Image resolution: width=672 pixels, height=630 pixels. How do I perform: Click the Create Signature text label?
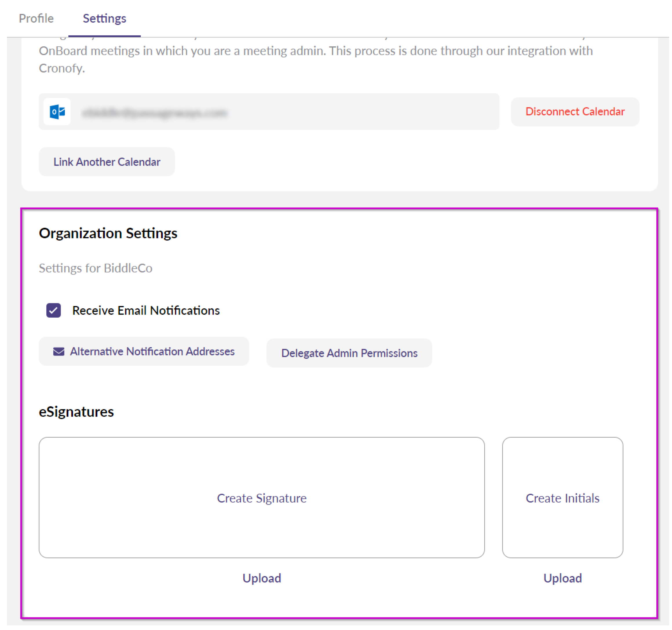pyautogui.click(x=262, y=498)
